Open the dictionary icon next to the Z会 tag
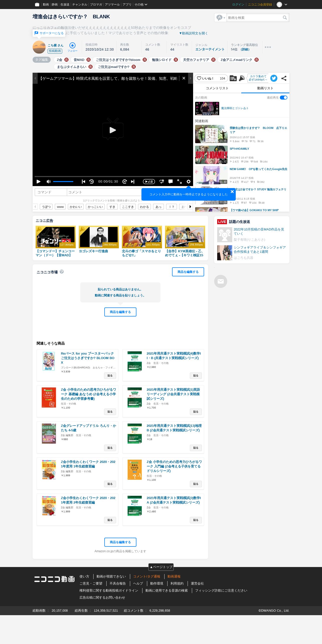This screenshot has height=644, width=322. click(x=66, y=60)
